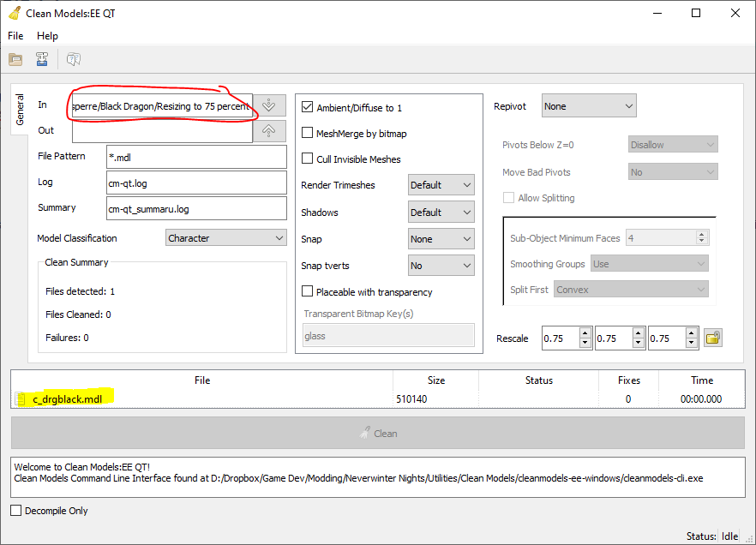Increase the first Rescale value
This screenshot has height=545, width=756.
[585, 333]
